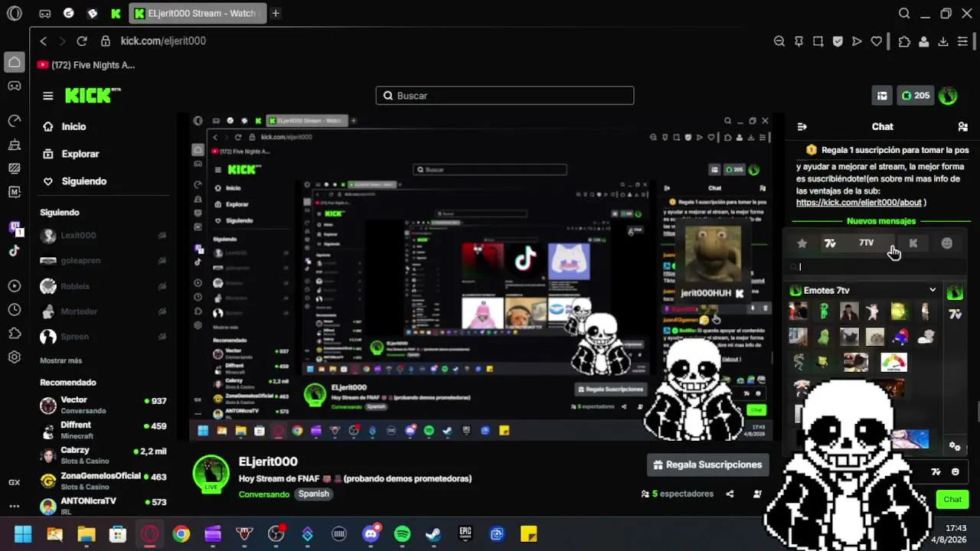
Task: Open recommended channel Diffrent
Action: pyautogui.click(x=103, y=430)
